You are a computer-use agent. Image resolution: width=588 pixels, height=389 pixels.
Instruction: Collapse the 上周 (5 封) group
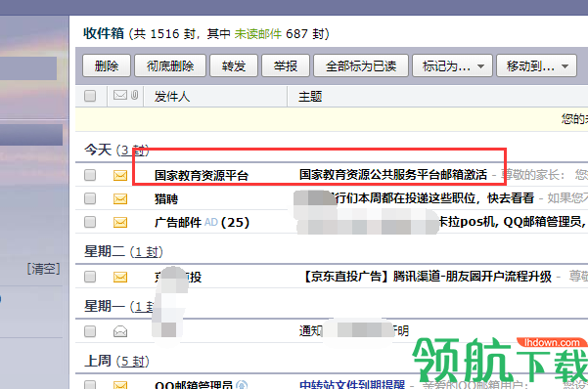(116, 362)
